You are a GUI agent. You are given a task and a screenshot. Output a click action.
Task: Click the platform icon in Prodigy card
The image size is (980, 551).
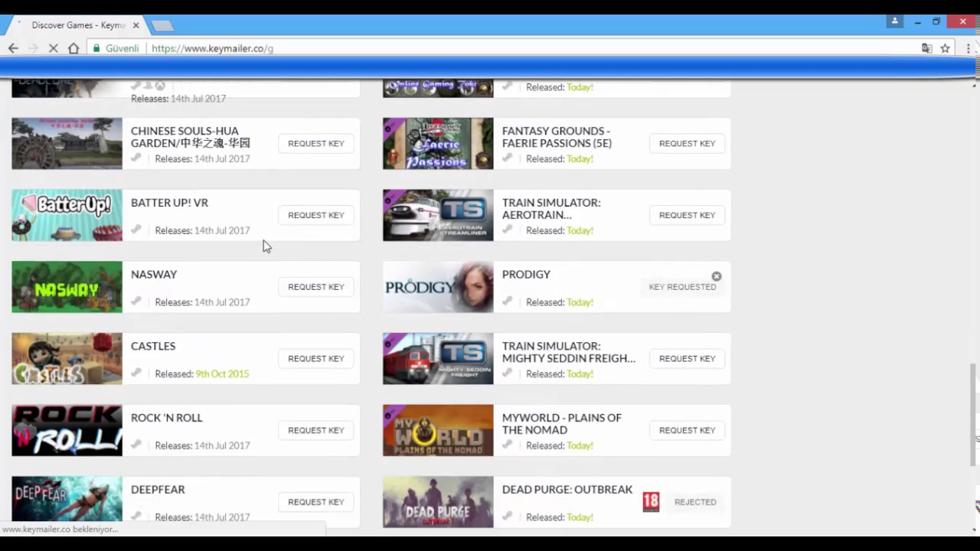[x=508, y=302]
